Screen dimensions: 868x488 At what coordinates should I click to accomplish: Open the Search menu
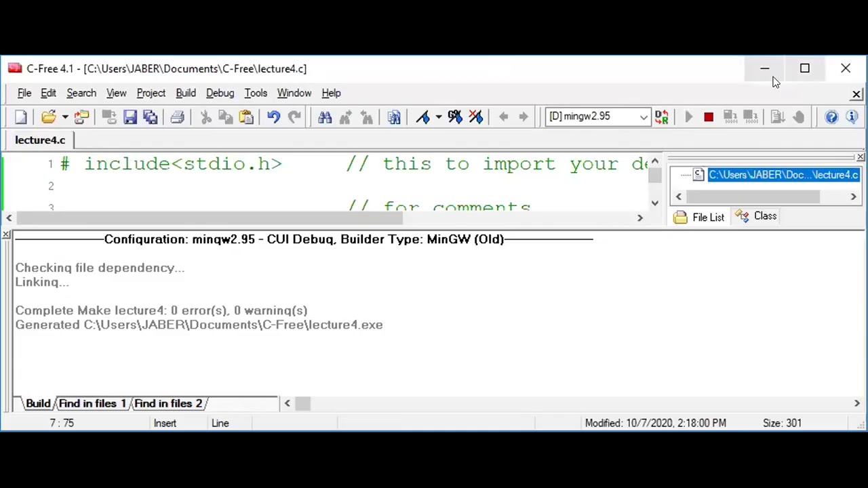(x=81, y=93)
